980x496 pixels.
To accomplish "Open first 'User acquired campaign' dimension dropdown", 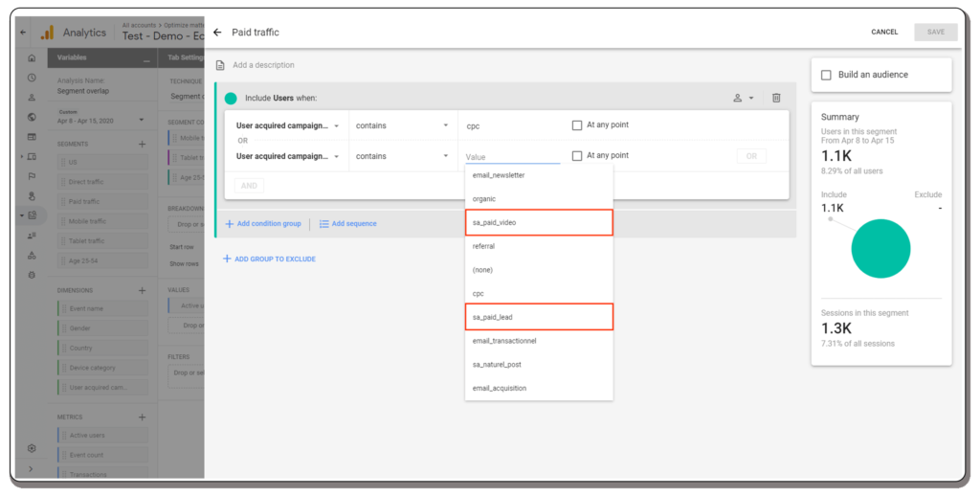I will point(287,125).
